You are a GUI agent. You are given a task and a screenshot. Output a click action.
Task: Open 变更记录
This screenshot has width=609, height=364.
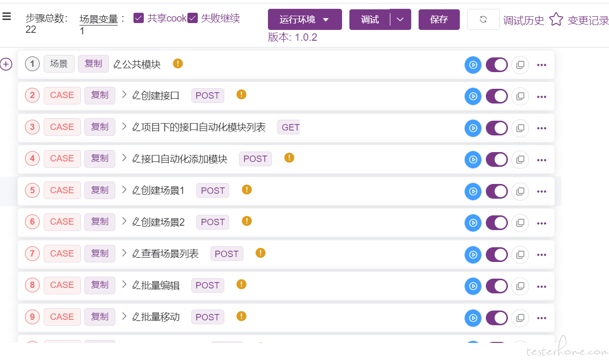click(588, 21)
